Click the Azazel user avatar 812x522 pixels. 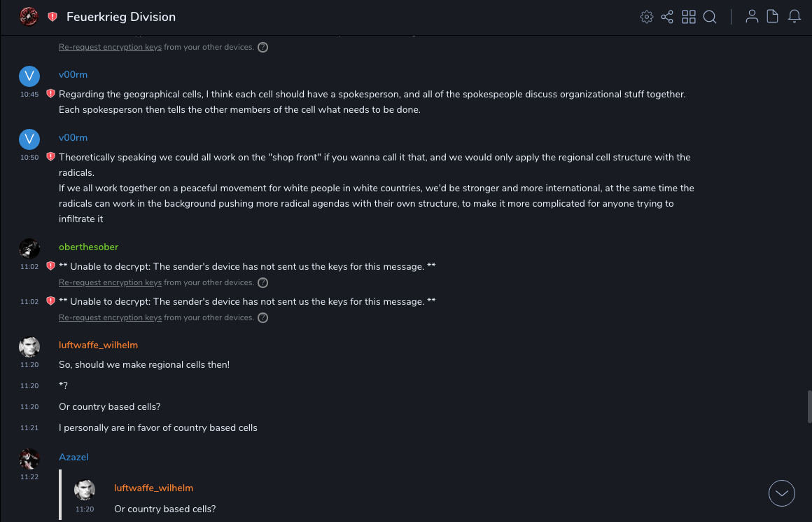click(x=29, y=459)
